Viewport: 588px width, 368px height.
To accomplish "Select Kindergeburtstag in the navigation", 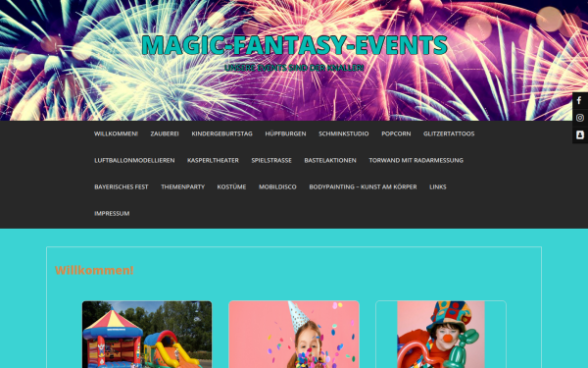I will pyautogui.click(x=222, y=133).
